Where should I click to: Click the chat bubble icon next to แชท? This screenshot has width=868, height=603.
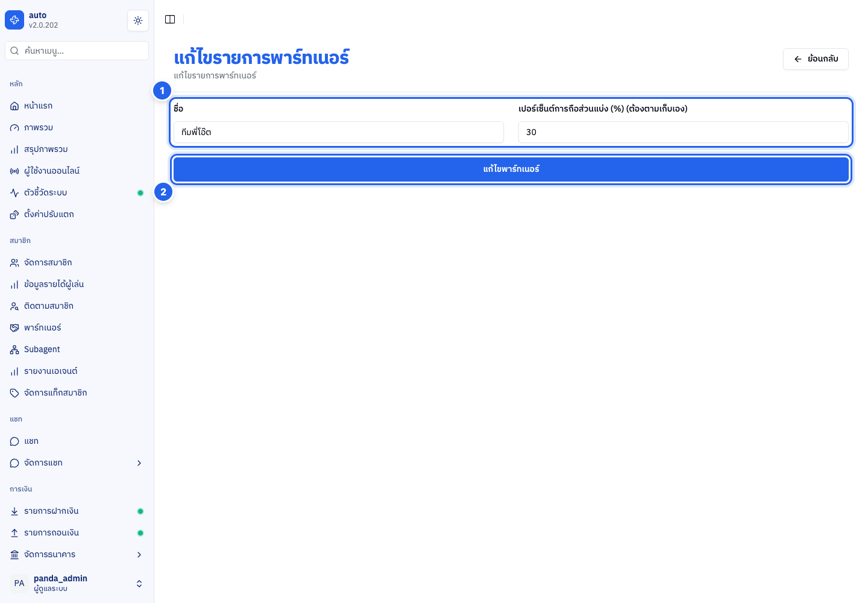(14, 441)
